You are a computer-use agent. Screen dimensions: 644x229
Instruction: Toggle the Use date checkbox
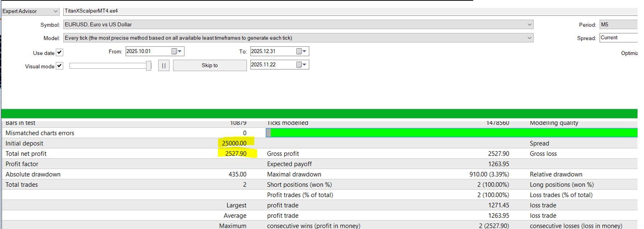pos(60,52)
